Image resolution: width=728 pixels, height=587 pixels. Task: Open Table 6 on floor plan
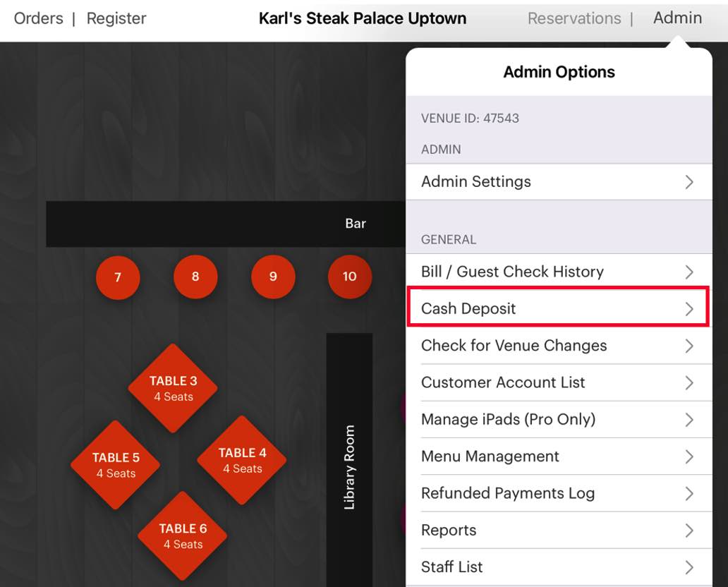pos(183,535)
